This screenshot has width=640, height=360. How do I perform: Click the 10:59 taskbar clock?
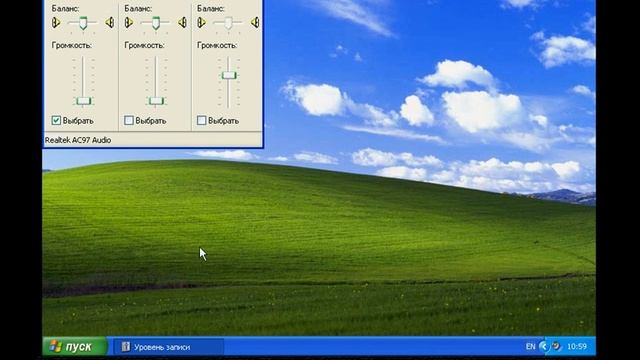pyautogui.click(x=577, y=347)
